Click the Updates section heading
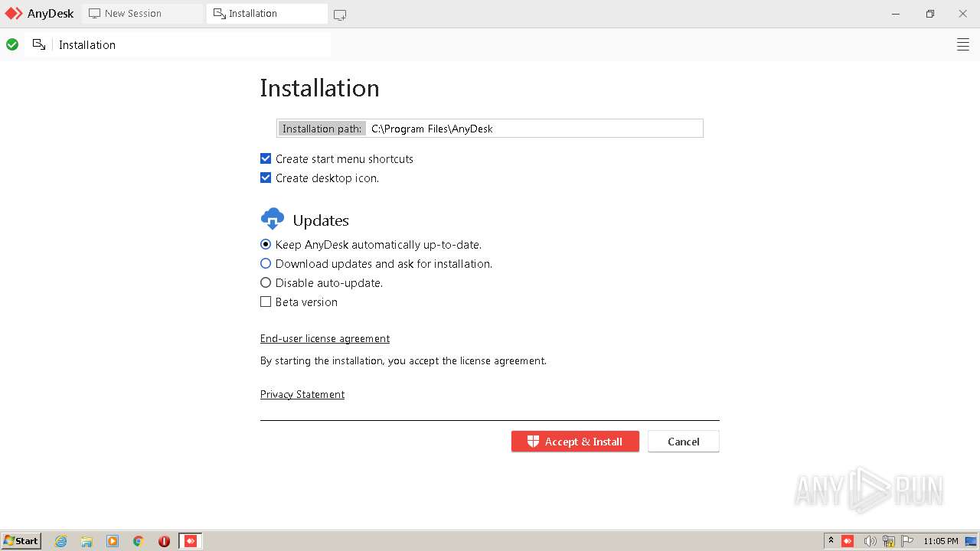Screen dimensions: 980x551 point(321,220)
